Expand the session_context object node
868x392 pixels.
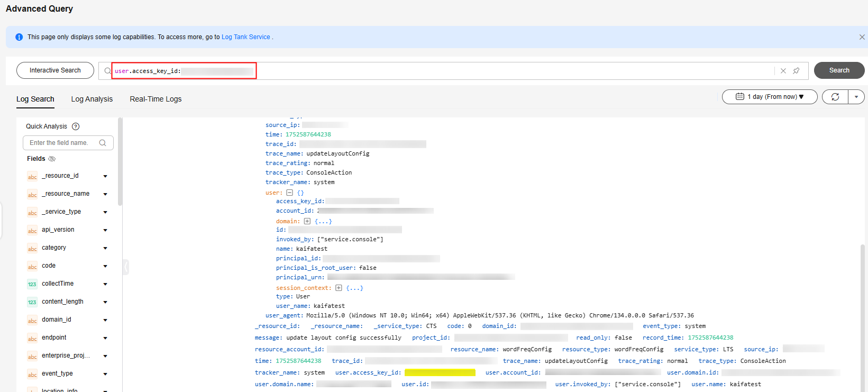click(x=339, y=288)
